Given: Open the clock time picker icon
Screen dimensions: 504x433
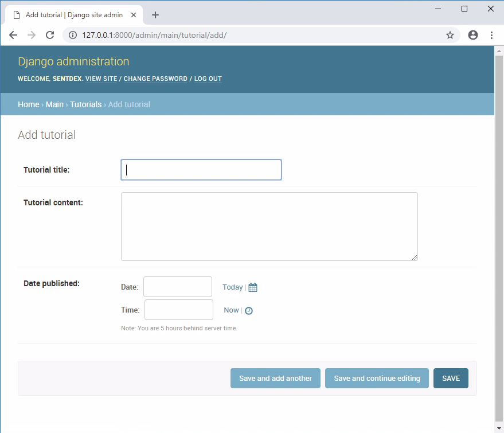Looking at the screenshot, I should click(x=249, y=310).
